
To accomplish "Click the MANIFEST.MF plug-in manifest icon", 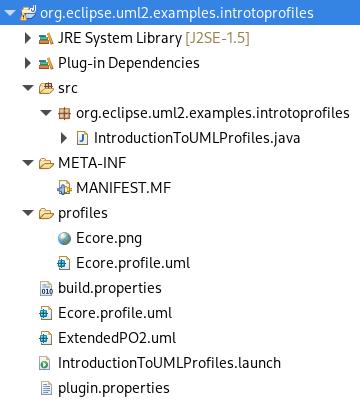I will pos(64,188).
